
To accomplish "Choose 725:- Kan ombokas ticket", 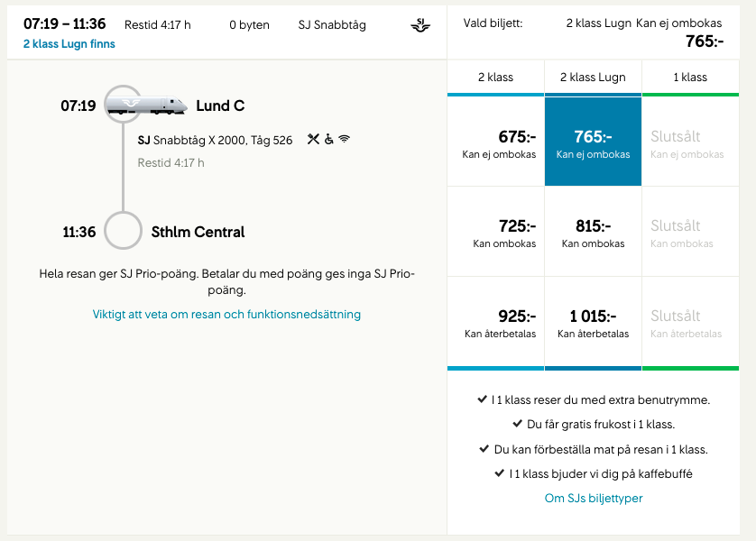I will 495,232.
